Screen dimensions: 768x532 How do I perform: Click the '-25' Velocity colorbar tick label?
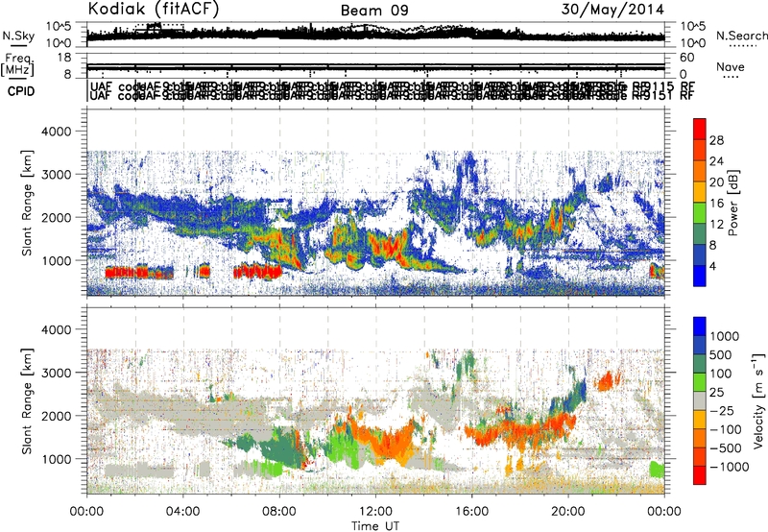click(722, 411)
